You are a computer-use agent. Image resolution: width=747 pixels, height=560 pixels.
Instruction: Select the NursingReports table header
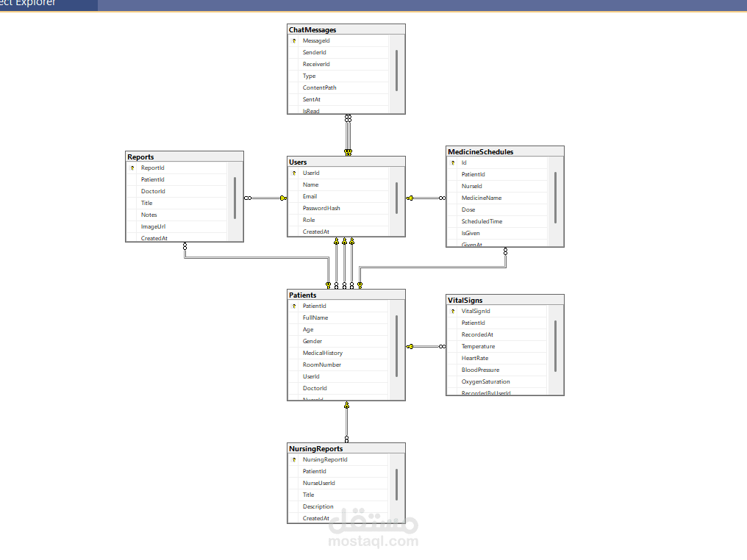click(346, 448)
